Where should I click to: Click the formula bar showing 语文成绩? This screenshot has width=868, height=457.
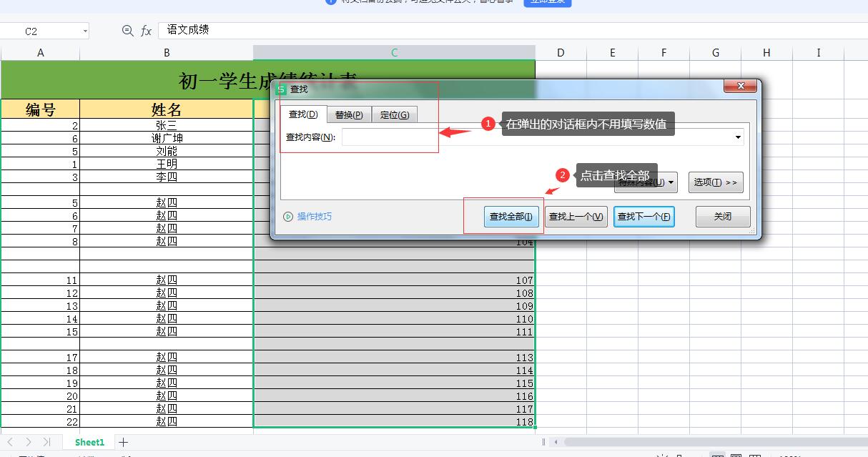513,30
